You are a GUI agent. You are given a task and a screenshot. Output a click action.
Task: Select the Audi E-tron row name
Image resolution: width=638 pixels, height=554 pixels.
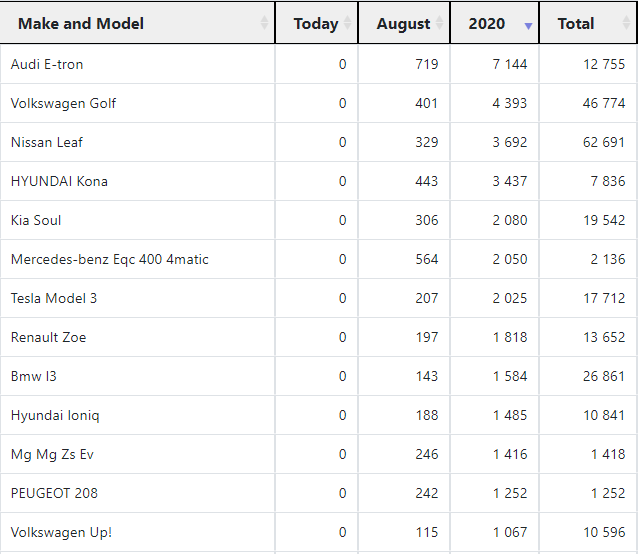47,64
